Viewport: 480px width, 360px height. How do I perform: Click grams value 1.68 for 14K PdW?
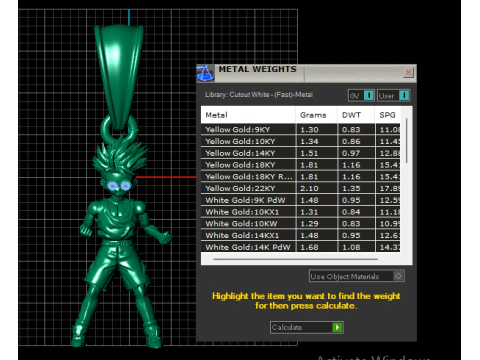(x=309, y=247)
